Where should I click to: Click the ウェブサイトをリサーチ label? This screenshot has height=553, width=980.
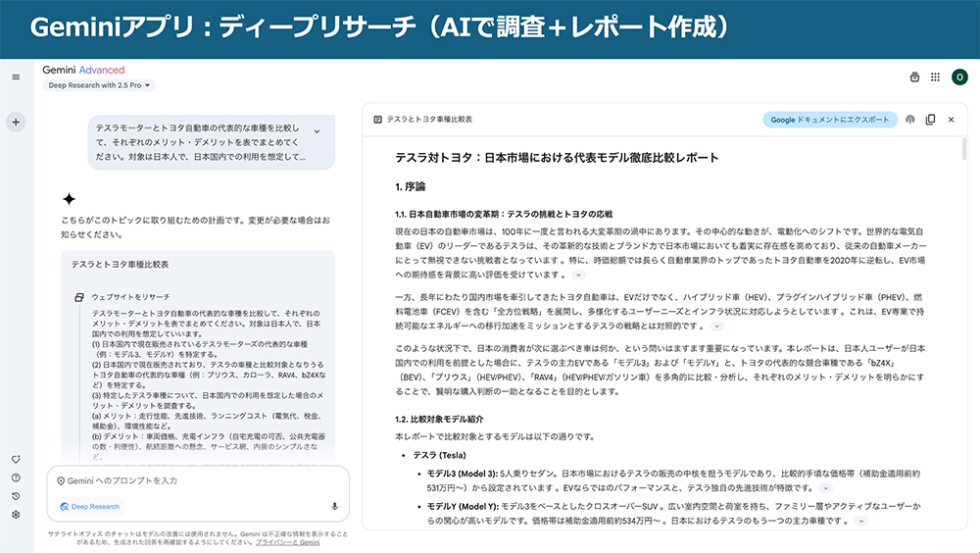click(x=130, y=297)
